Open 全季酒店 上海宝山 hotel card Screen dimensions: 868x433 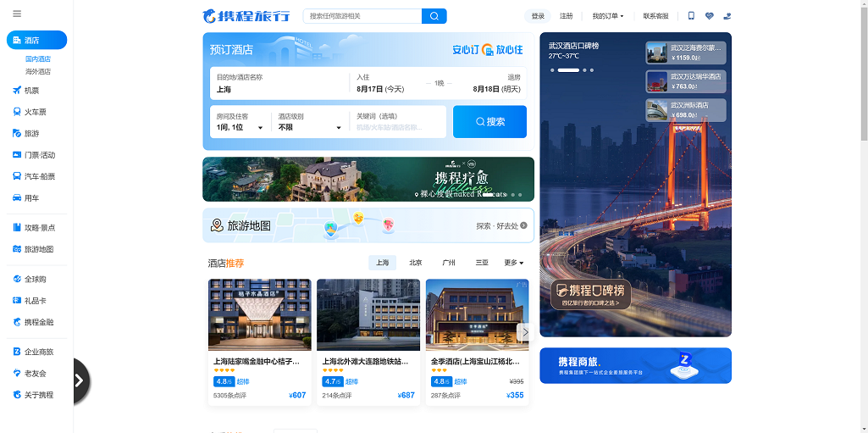477,342
